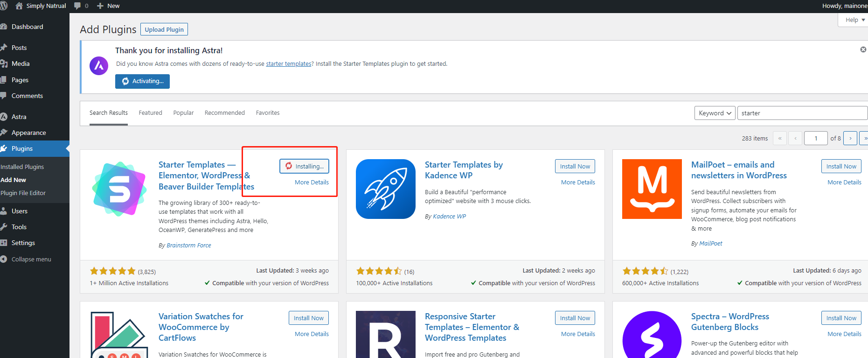The height and width of the screenshot is (358, 868).
Task: Open the comments bubble icon in admin bar
Action: [x=77, y=6]
